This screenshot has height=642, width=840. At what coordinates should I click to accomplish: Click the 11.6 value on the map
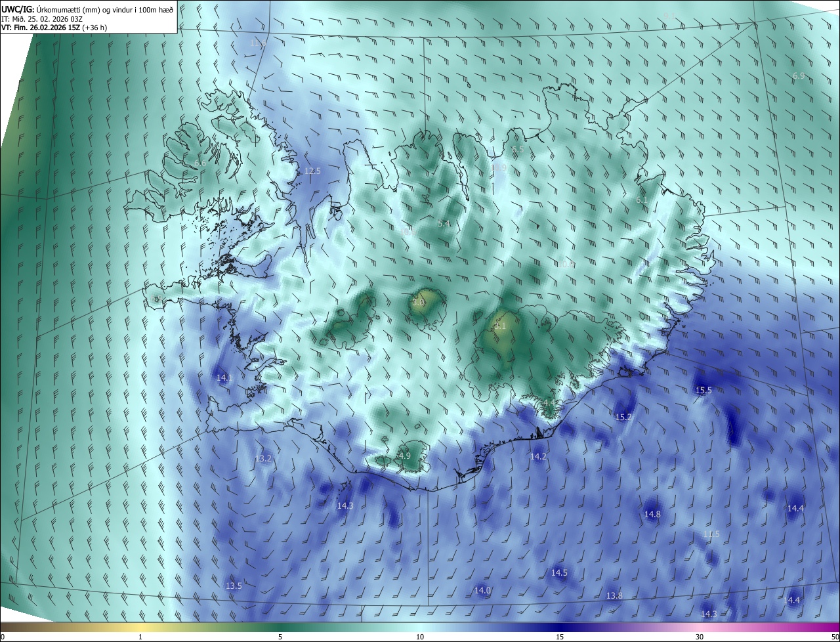pyautogui.click(x=258, y=43)
